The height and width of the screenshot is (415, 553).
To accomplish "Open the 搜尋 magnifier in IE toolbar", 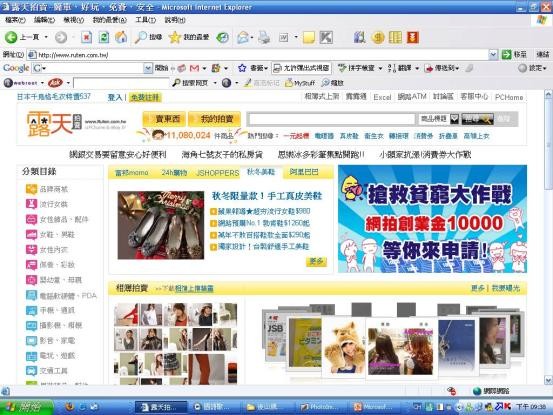I will pyautogui.click(x=148, y=37).
